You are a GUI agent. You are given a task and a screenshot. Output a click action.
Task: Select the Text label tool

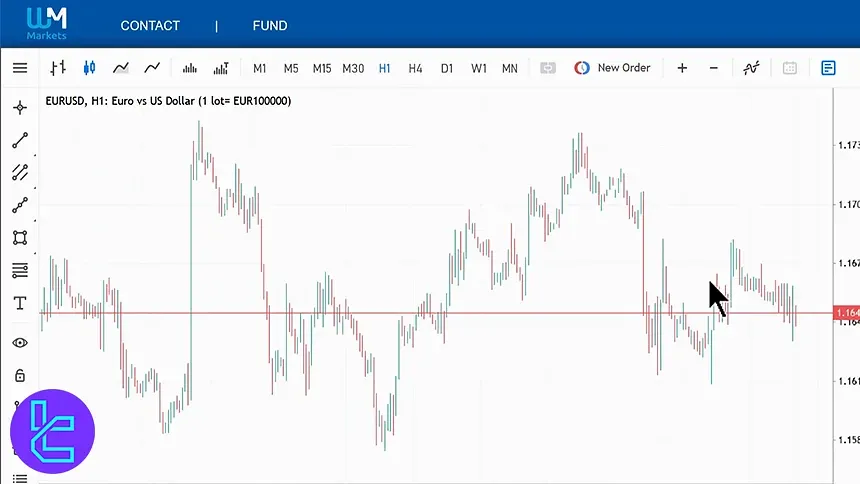[20, 303]
